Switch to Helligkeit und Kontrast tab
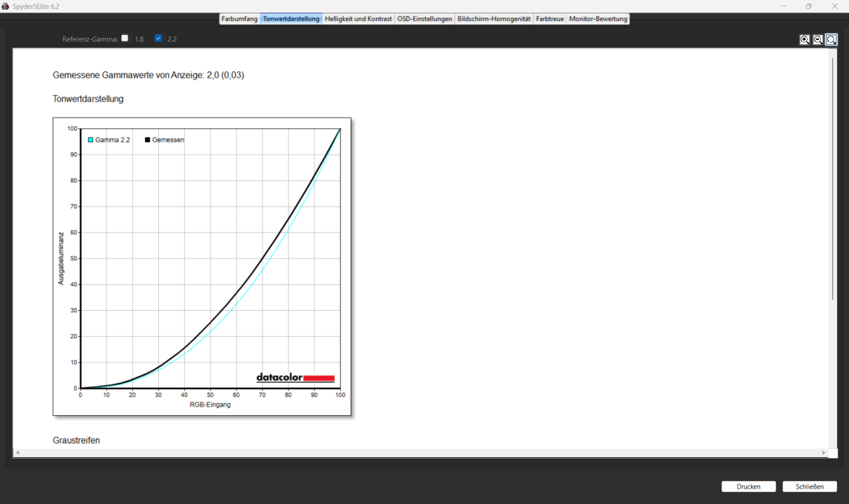This screenshot has width=849, height=504. click(358, 19)
